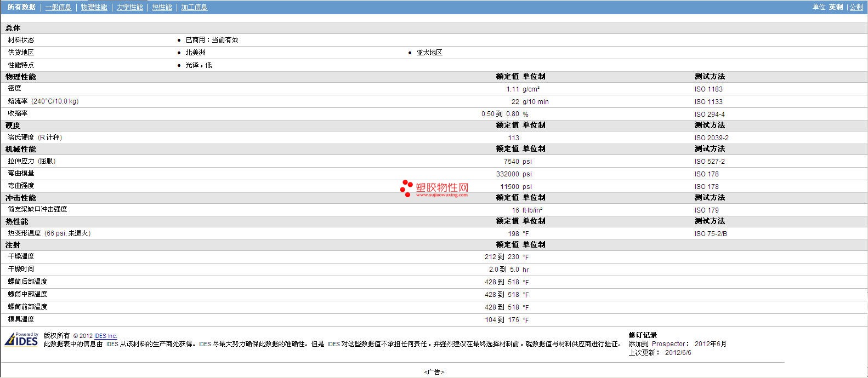Follow the IDES Inc. copyright link
868x378 pixels.
tap(105, 336)
